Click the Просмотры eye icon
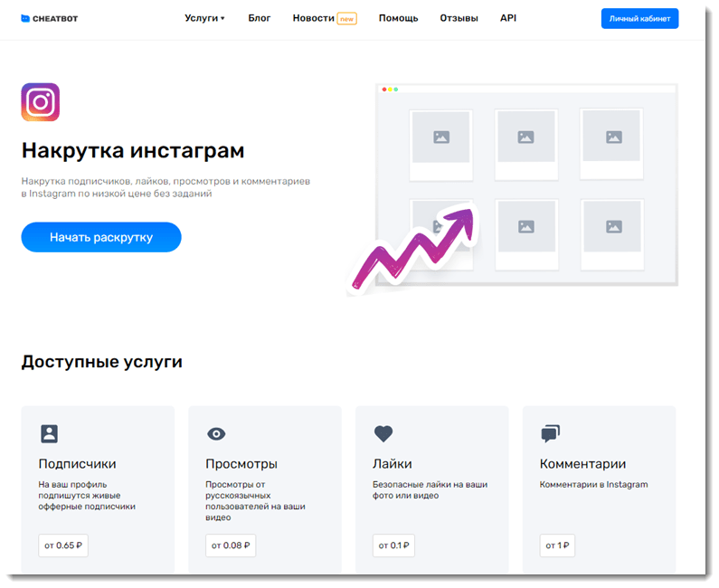 (x=216, y=433)
